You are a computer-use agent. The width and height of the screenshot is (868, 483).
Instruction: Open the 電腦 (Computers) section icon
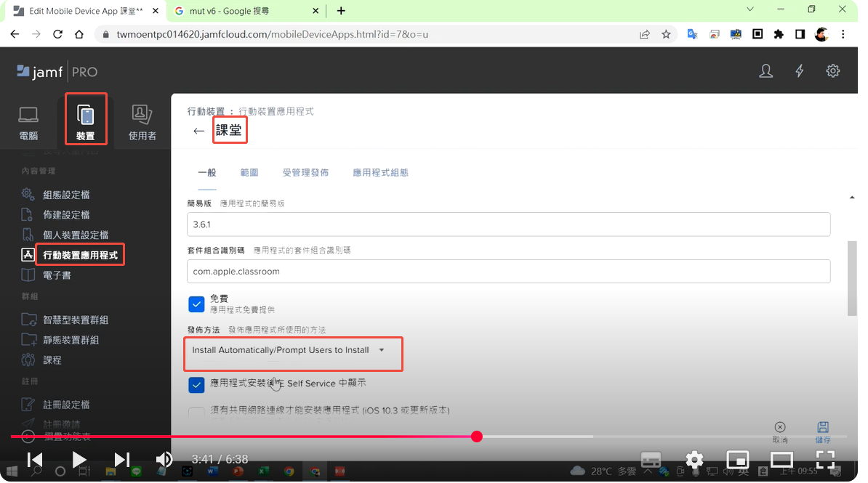(28, 115)
